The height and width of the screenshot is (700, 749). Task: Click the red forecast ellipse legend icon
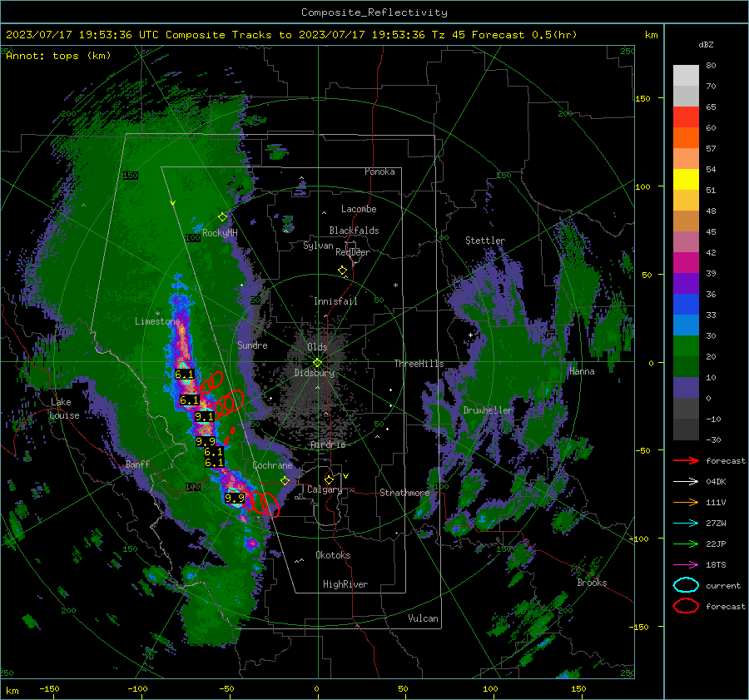point(686,606)
